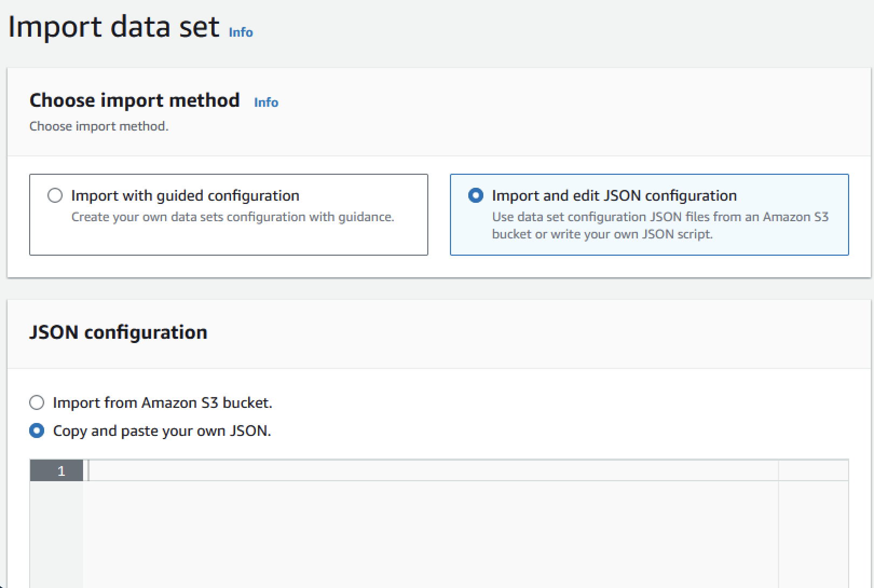
Task: Click line number 1 in the editor gutter
Action: point(61,471)
